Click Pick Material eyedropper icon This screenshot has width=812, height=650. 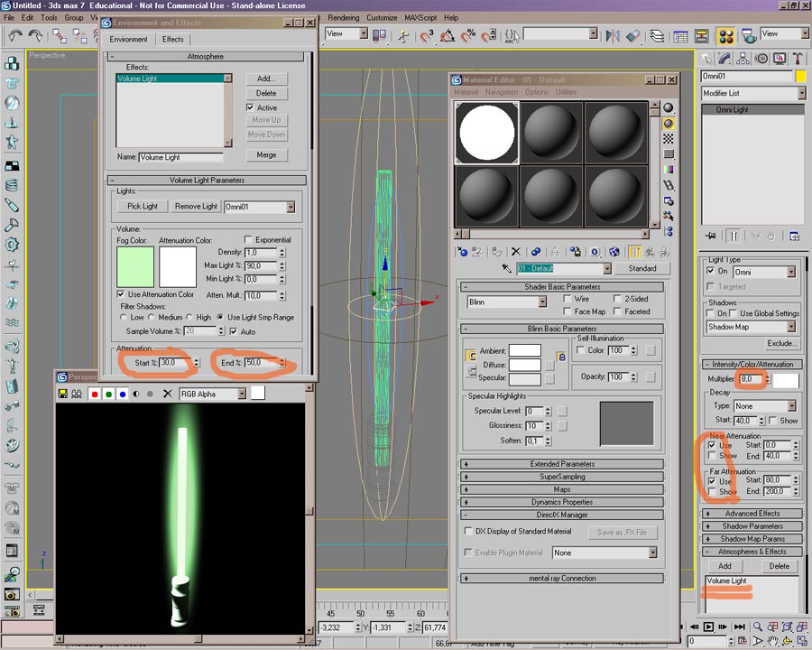click(506, 268)
